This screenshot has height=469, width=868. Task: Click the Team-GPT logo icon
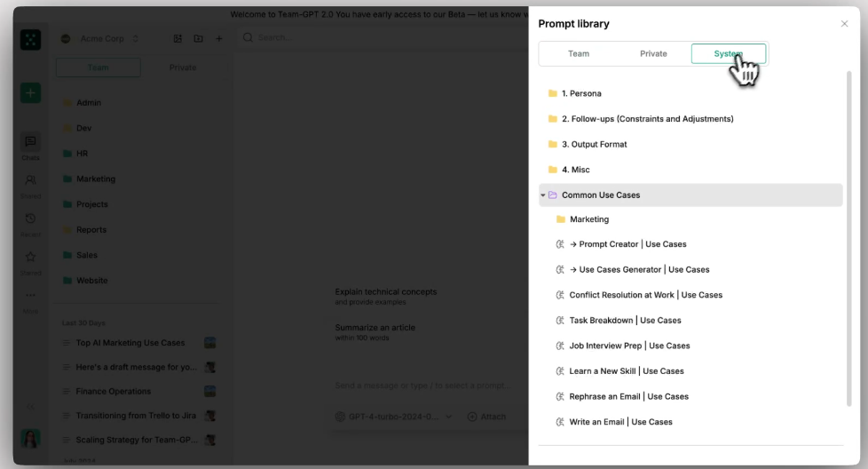[x=30, y=40]
